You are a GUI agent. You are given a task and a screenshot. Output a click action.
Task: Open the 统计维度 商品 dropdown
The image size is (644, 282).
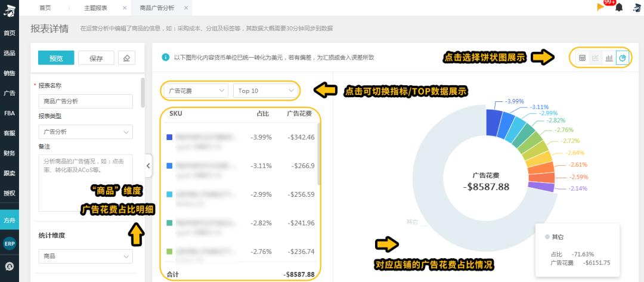click(85, 256)
